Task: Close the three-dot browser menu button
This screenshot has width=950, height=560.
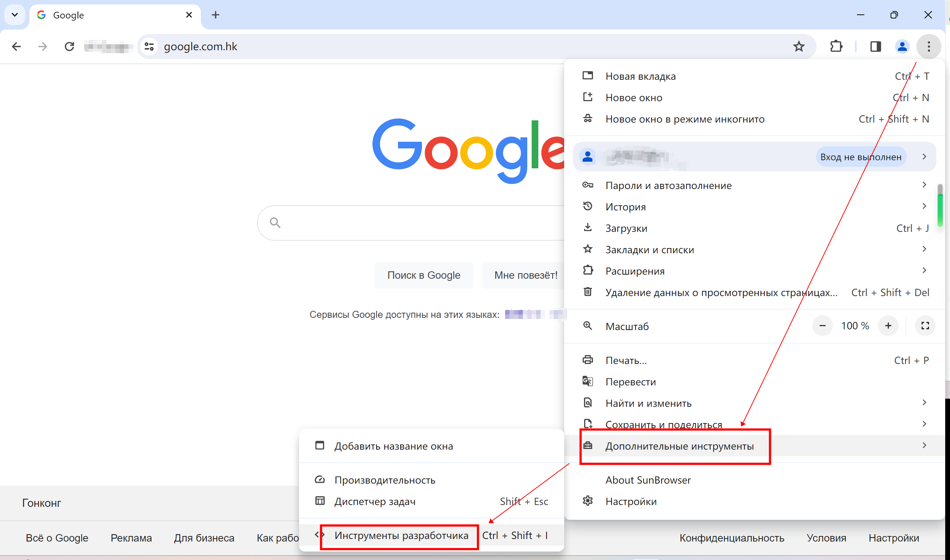Action: point(929,47)
